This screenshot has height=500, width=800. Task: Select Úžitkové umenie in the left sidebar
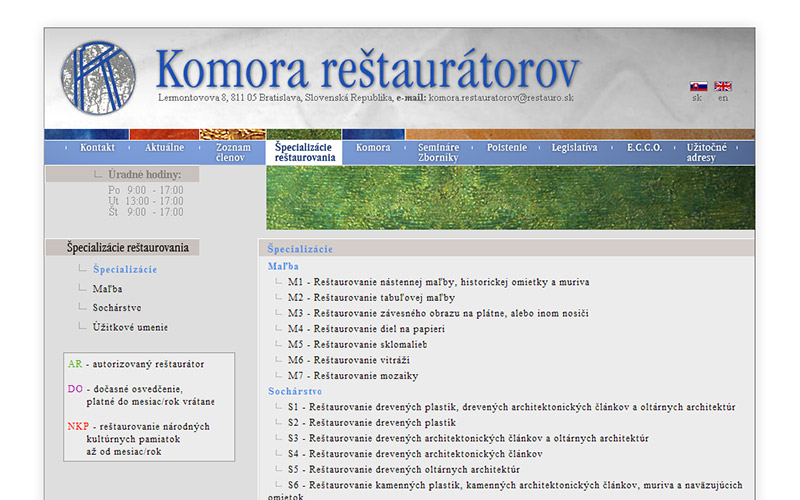[130, 327]
